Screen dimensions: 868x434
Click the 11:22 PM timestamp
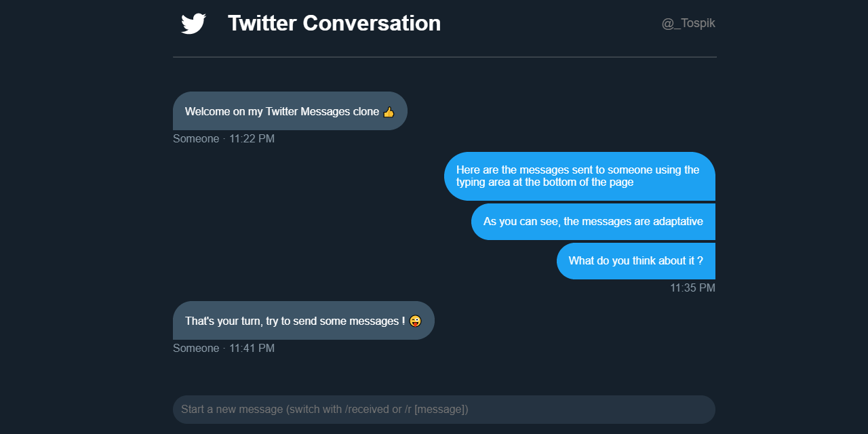(x=252, y=139)
